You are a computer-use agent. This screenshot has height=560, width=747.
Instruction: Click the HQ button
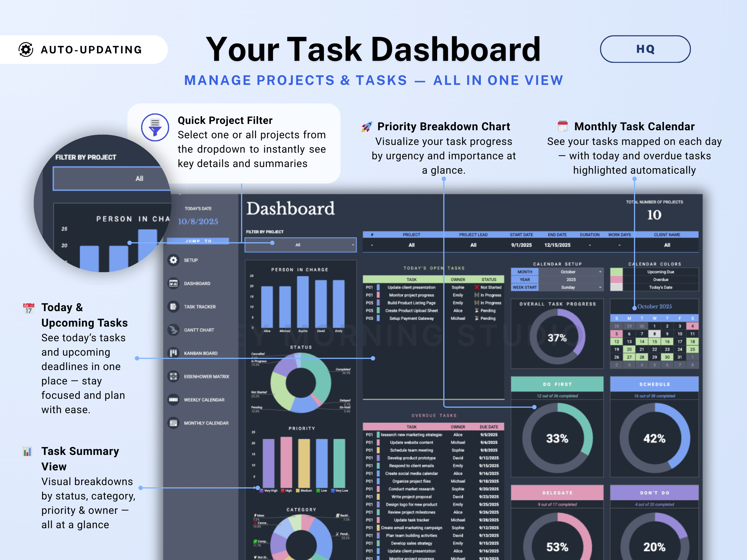click(x=645, y=49)
